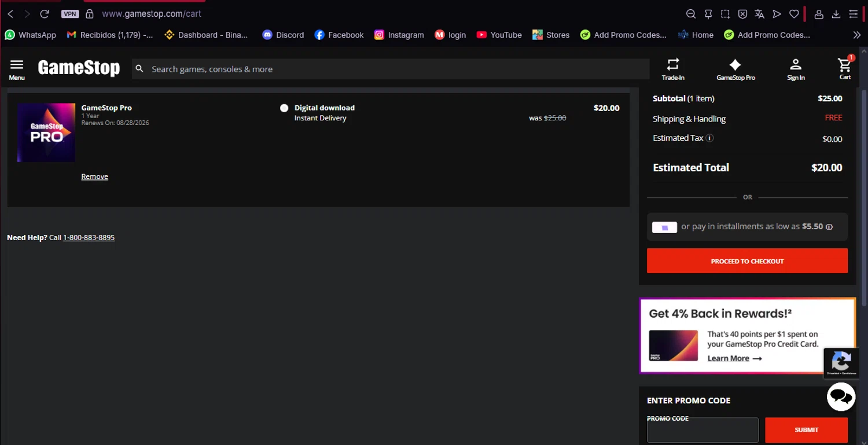
Task: Open the page translate icon
Action: [x=760, y=14]
